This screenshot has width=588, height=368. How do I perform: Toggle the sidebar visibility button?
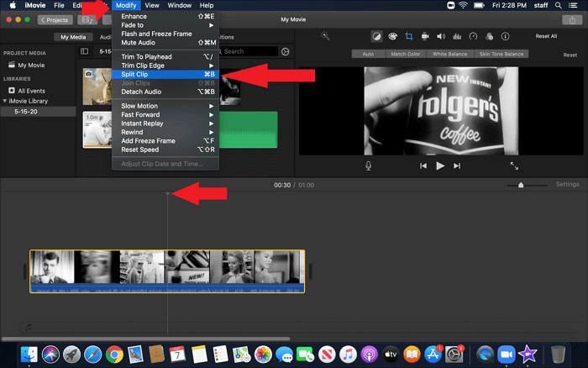pyautogui.click(x=84, y=51)
